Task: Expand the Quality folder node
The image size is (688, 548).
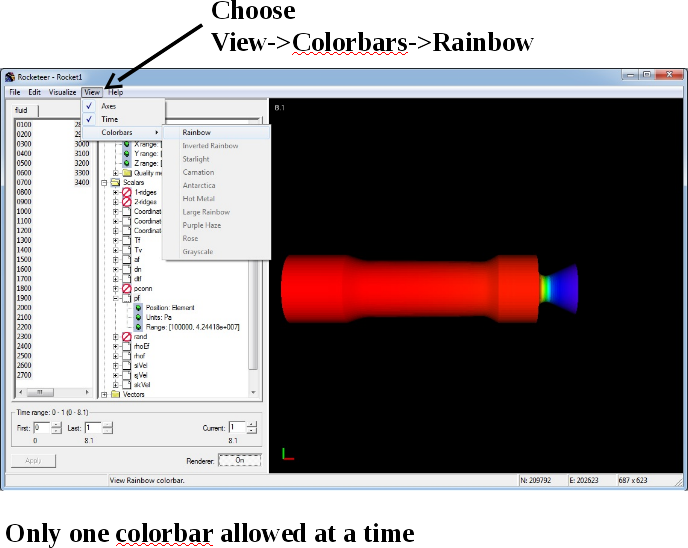Action: 116,173
